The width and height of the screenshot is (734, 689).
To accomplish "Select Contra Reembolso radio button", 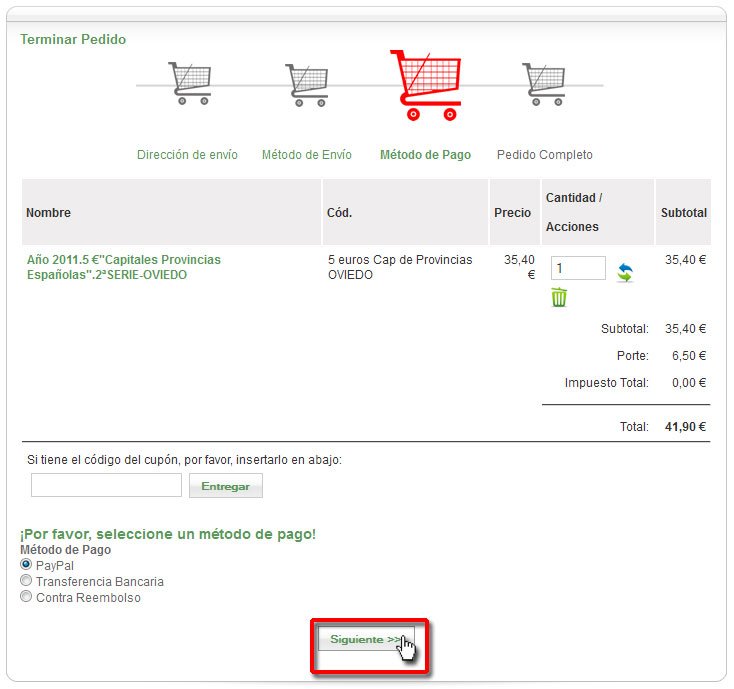I will pyautogui.click(x=26, y=597).
